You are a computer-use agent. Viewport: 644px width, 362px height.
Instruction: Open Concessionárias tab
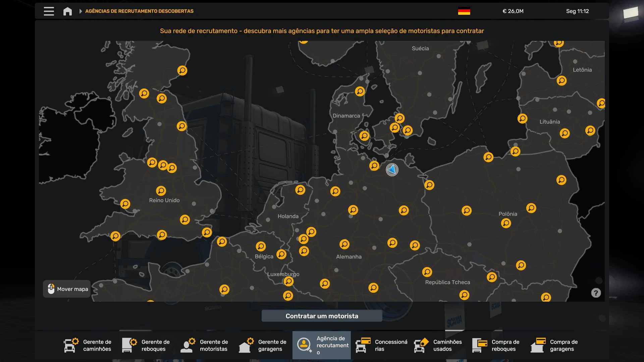pyautogui.click(x=381, y=345)
